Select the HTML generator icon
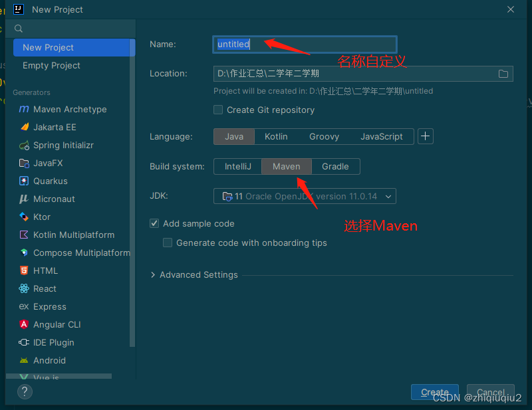532x410 pixels. click(24, 270)
